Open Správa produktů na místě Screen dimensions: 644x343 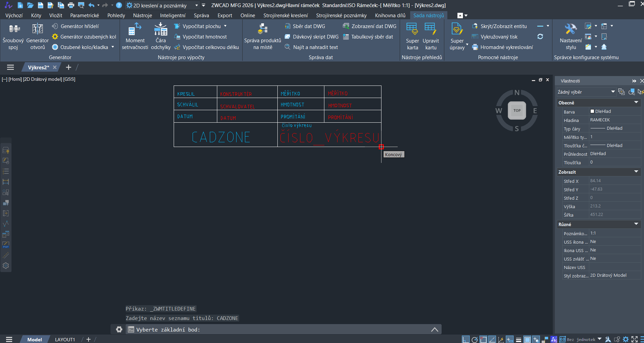[263, 36]
